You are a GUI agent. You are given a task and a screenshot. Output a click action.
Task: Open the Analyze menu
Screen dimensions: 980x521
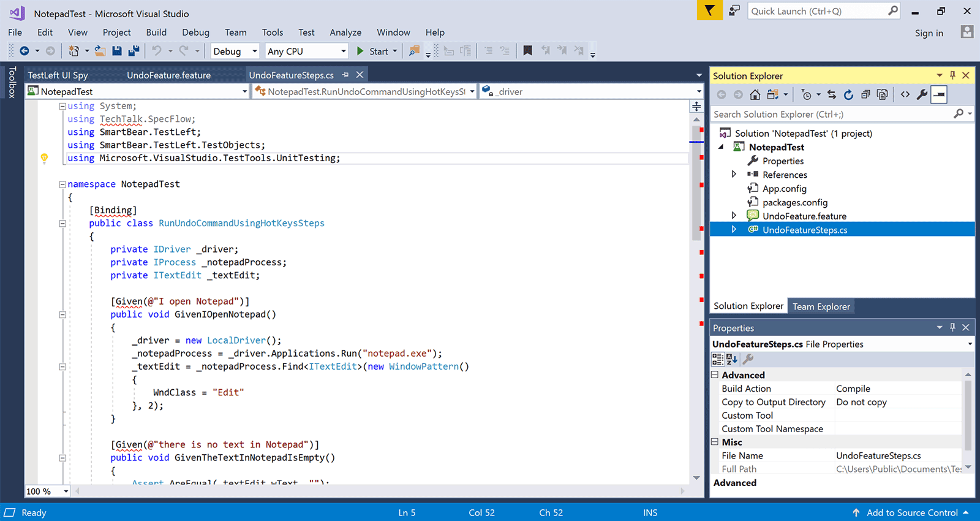345,32
